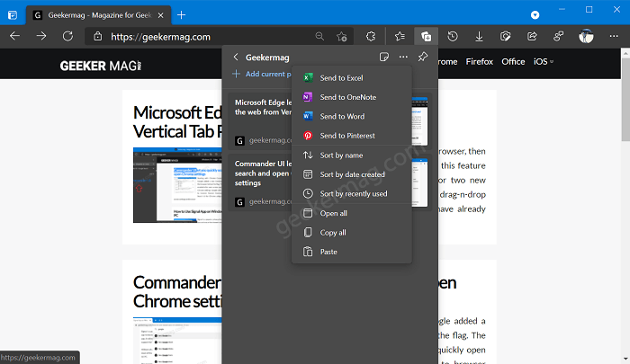Open the vertical tabs toggle icon
The image size is (630, 364).
13,15
